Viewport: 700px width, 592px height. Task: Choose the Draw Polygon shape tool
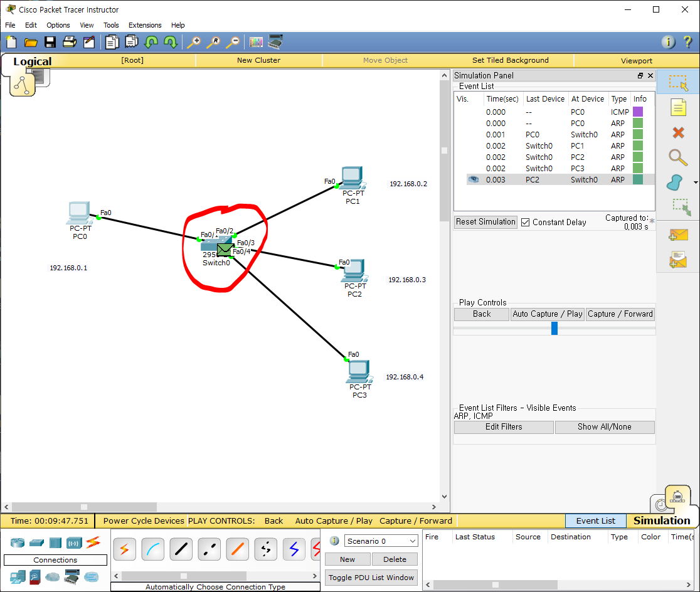[674, 182]
